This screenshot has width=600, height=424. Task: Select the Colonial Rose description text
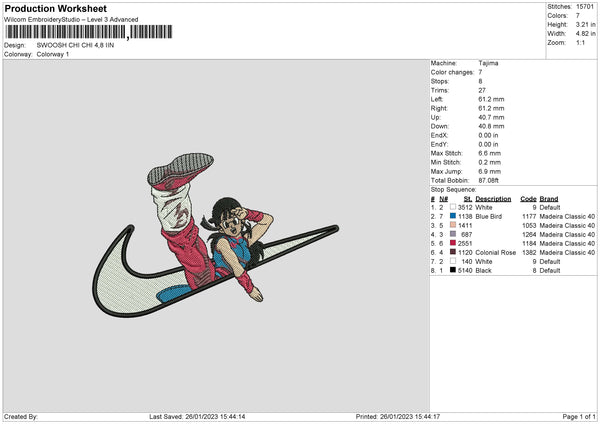496,253
